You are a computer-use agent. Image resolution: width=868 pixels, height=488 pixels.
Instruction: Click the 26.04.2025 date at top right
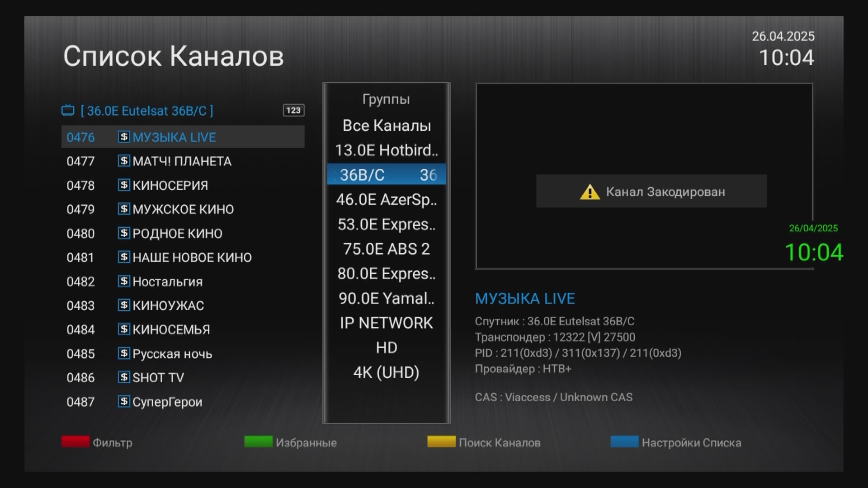[x=783, y=36]
